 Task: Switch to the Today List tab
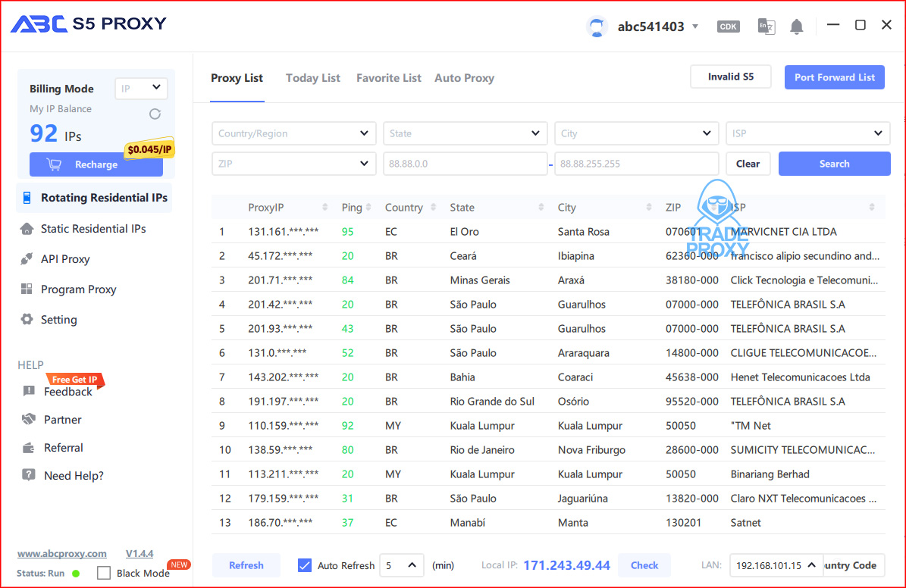tap(312, 78)
